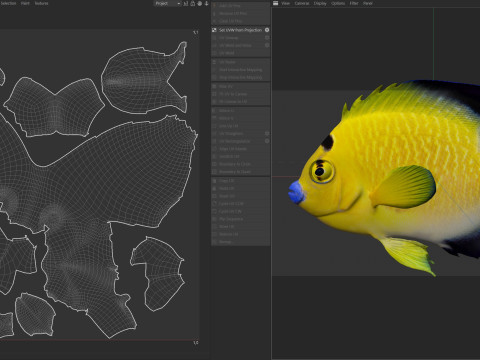Open the Project dropdown in UV editor
The height and width of the screenshot is (360, 480).
click(168, 3)
